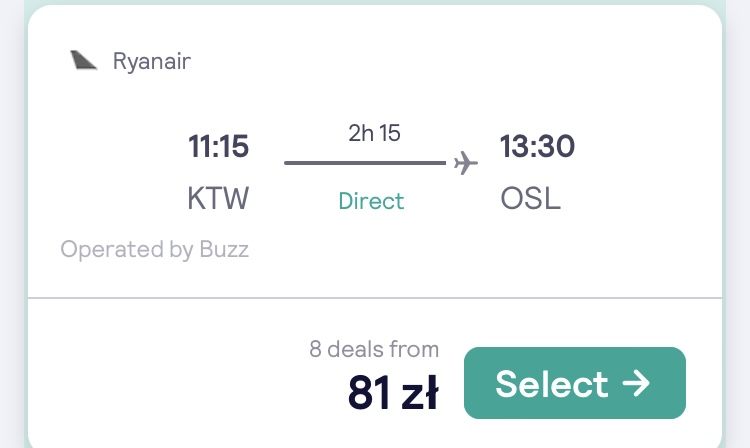
Task: Click the divider line above the price
Action: pos(375,298)
